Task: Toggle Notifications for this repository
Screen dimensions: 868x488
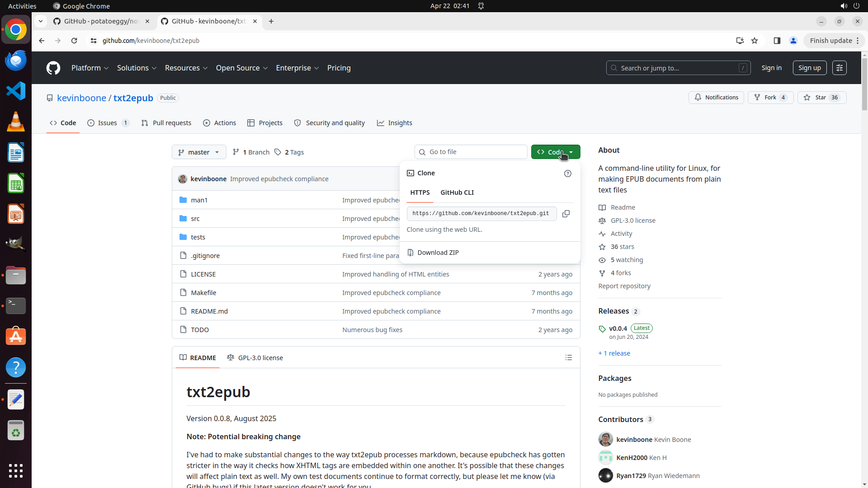Action: [716, 98]
